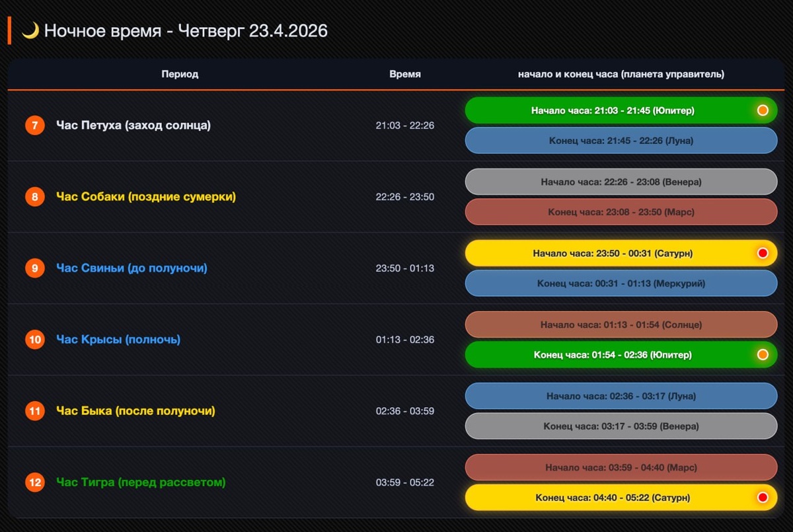Click the Час Свиньи (до полуночи) label
Screen dimensions: 793x532
click(132, 268)
